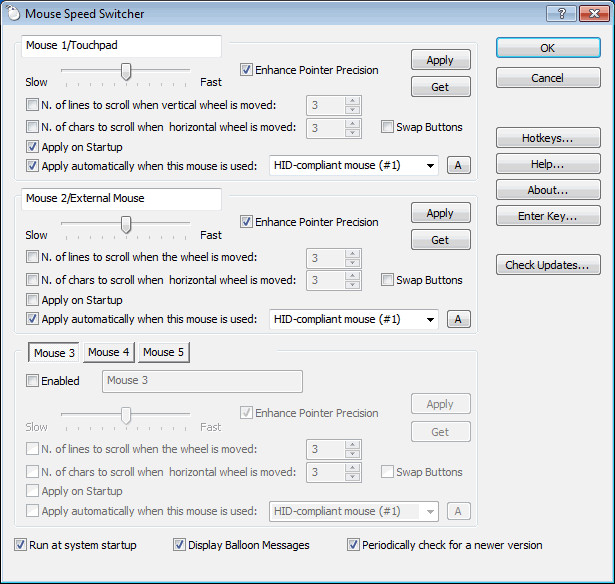Close the Mouse Speed Switcher window
The height and width of the screenshot is (584, 615).
[x=593, y=14]
